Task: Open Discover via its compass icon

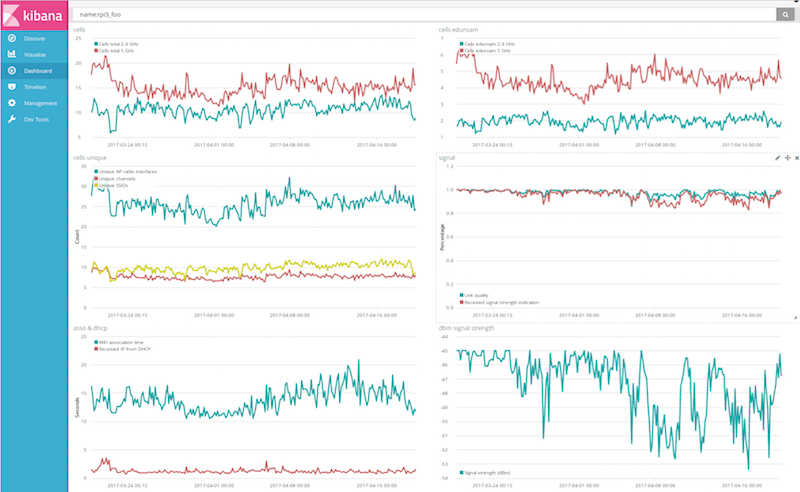Action: point(11,38)
